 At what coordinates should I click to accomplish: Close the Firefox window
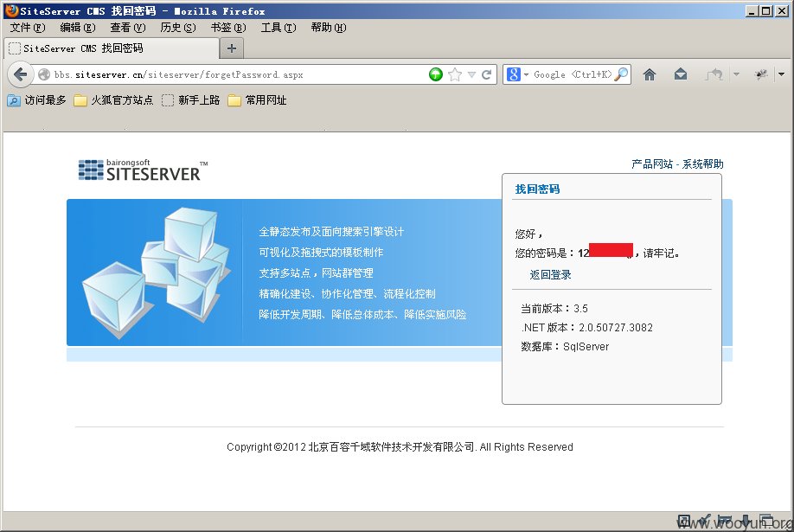tap(782, 10)
